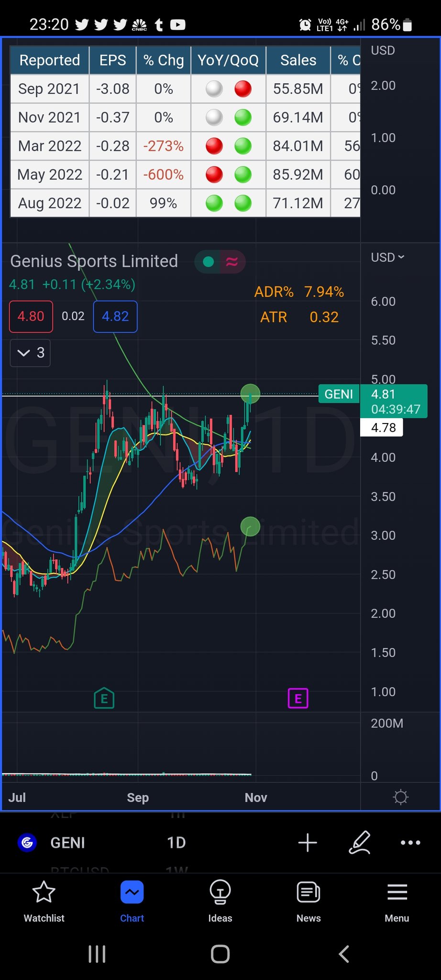Tap the blue 4.82 buy price button

click(115, 316)
